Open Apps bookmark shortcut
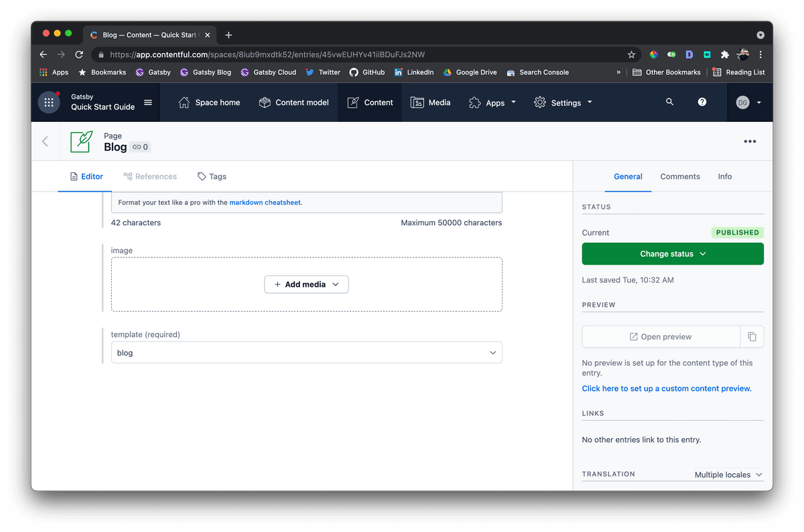The width and height of the screenshot is (804, 532). point(54,72)
